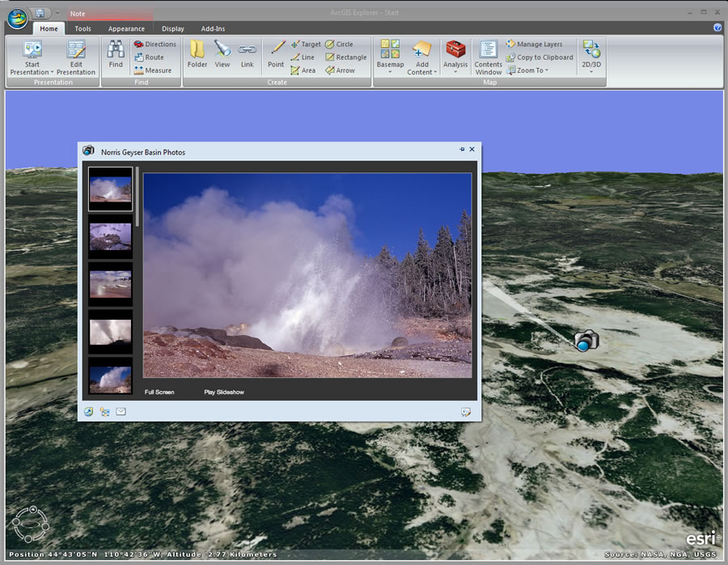Image resolution: width=728 pixels, height=565 pixels.
Task: Click the email icon in photo popup
Action: [x=121, y=411]
